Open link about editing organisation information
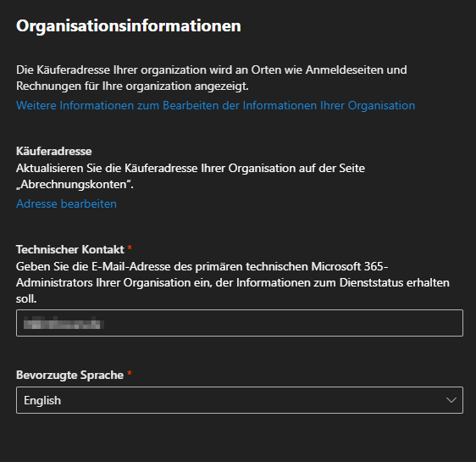 pos(215,105)
